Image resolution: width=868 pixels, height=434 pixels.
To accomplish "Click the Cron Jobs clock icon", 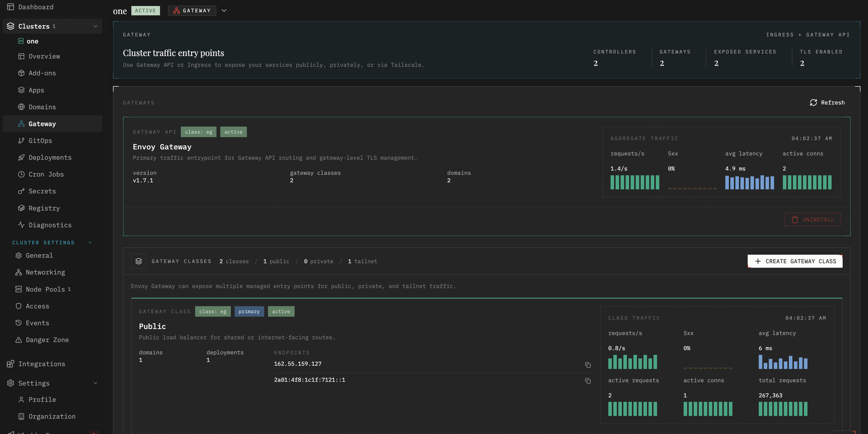I will click(21, 174).
